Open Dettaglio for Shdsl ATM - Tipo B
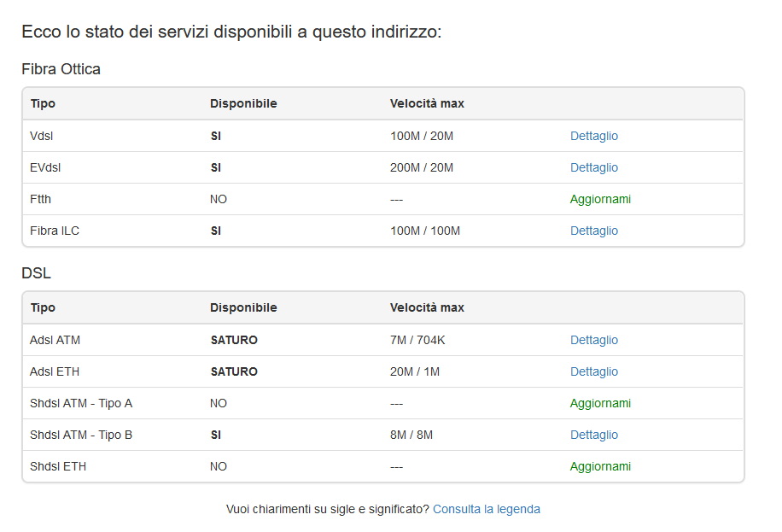Image resolution: width=782 pixels, height=532 pixels. pyautogui.click(x=594, y=435)
